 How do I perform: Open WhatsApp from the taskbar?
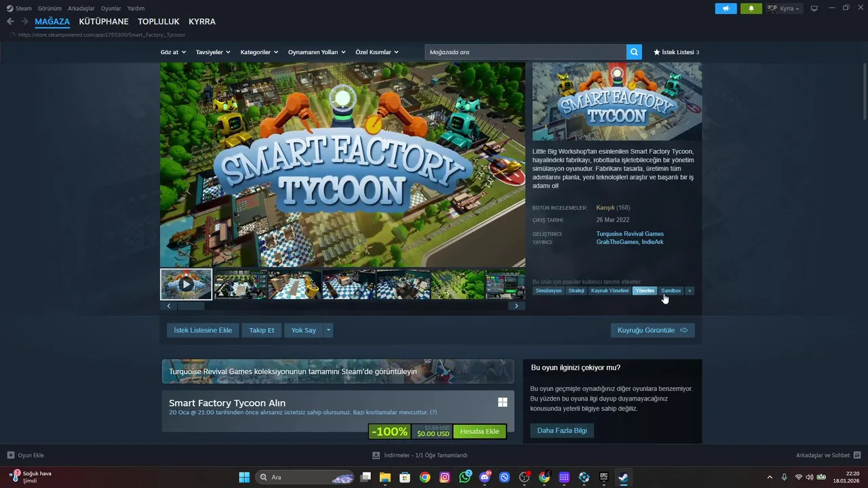coord(465,477)
